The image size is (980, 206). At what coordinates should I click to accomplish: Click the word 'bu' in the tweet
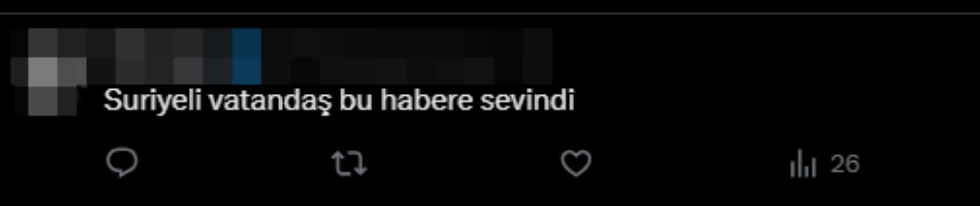356,100
